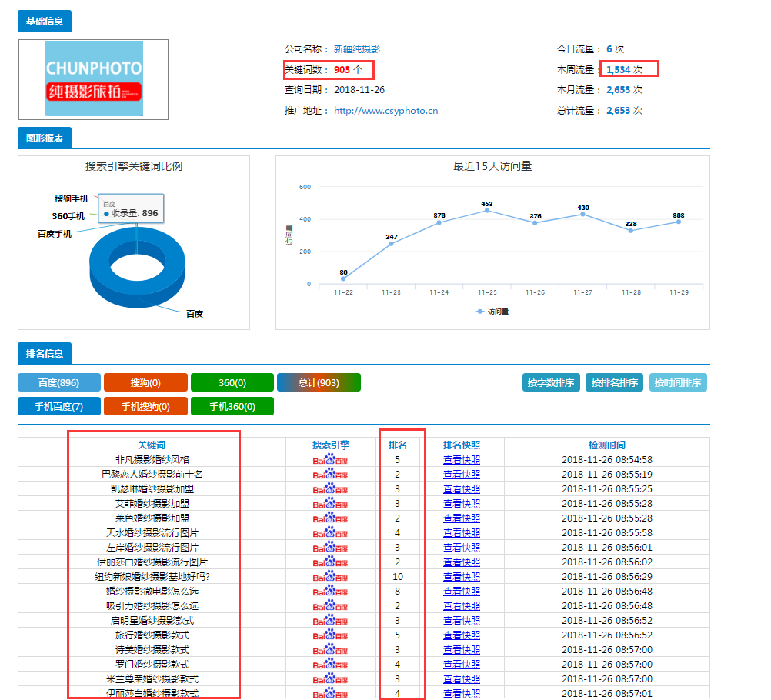
Task: Show the 总计(903) total tab
Action: [319, 383]
